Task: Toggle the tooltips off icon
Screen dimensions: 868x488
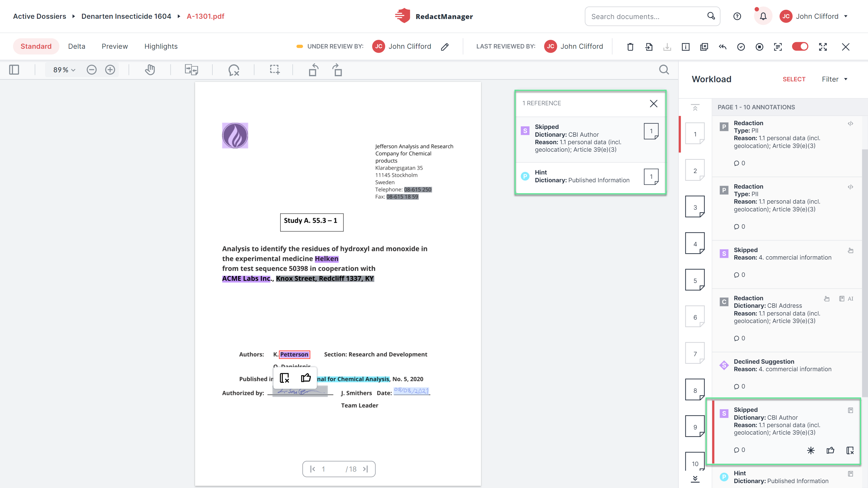Action: pos(233,70)
